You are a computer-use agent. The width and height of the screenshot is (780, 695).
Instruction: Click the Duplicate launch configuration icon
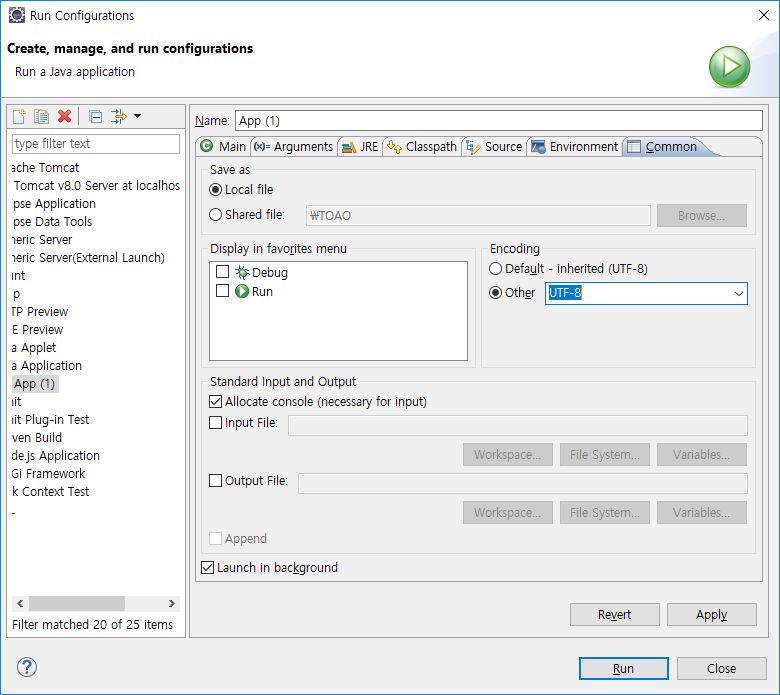pyautogui.click(x=41, y=116)
